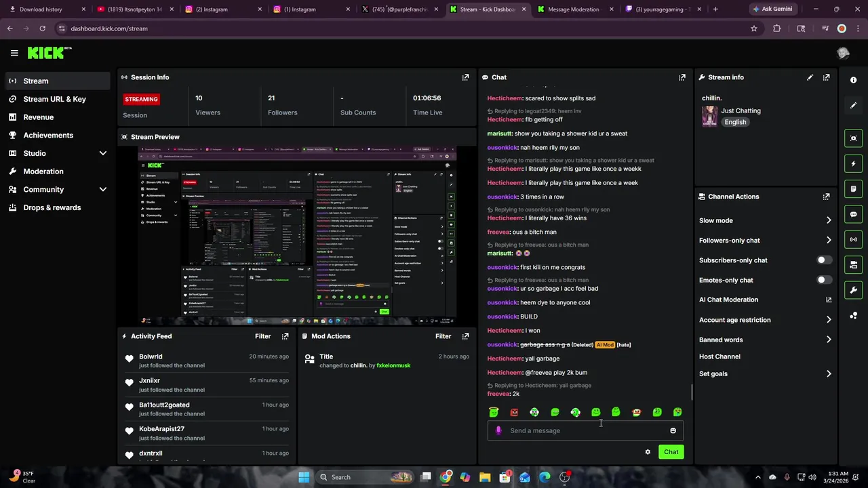Pop out the Mod Actions panel
This screenshot has height=488, width=868.
tap(465, 336)
